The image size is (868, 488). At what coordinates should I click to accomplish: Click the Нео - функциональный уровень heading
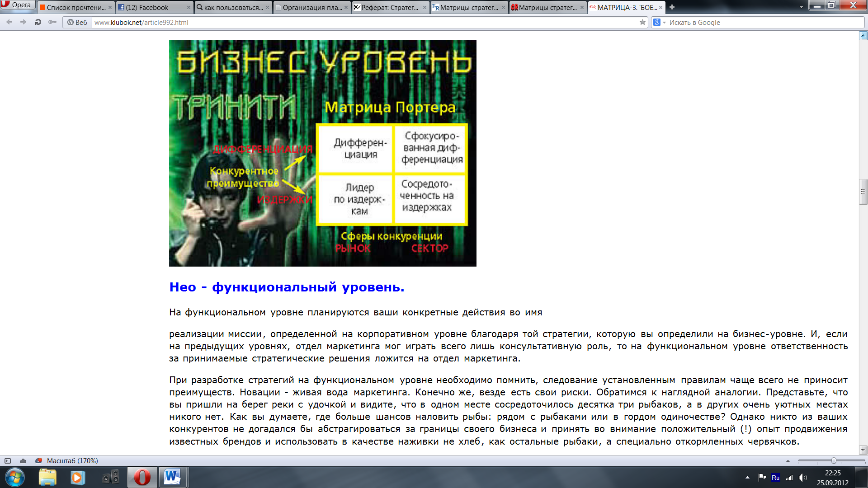pyautogui.click(x=287, y=287)
